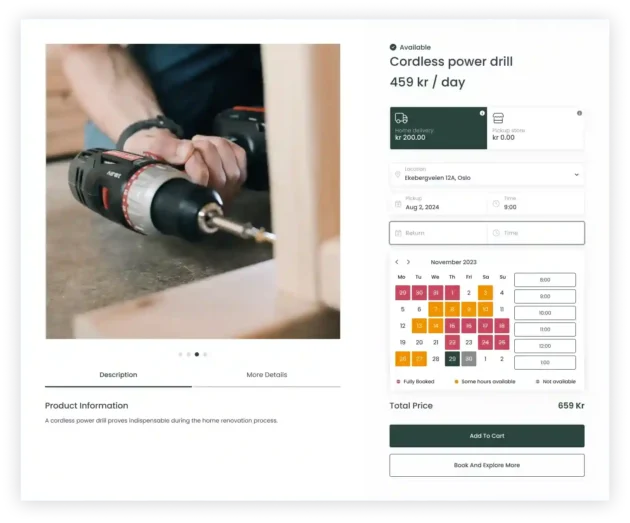Show second image via carousel dot

(188, 354)
